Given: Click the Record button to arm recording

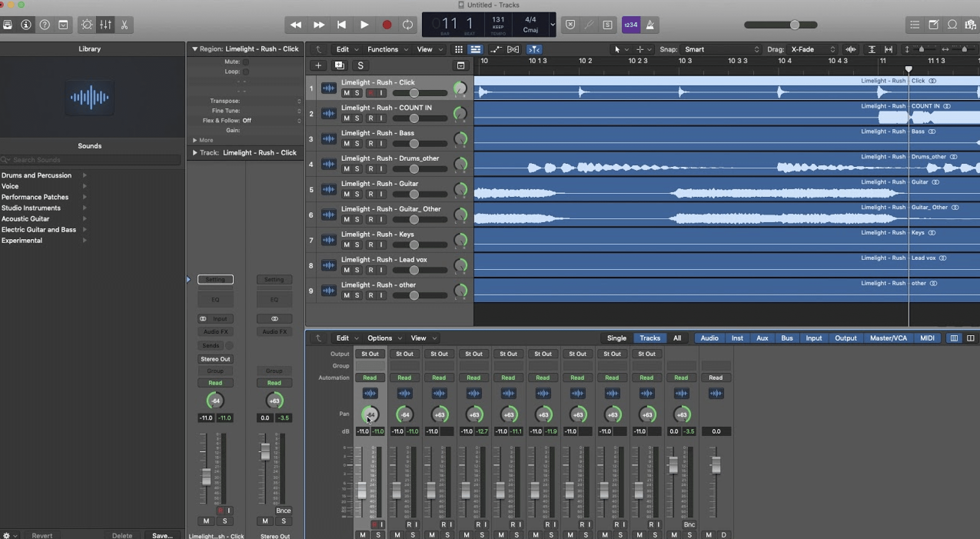Looking at the screenshot, I should pyautogui.click(x=385, y=25).
